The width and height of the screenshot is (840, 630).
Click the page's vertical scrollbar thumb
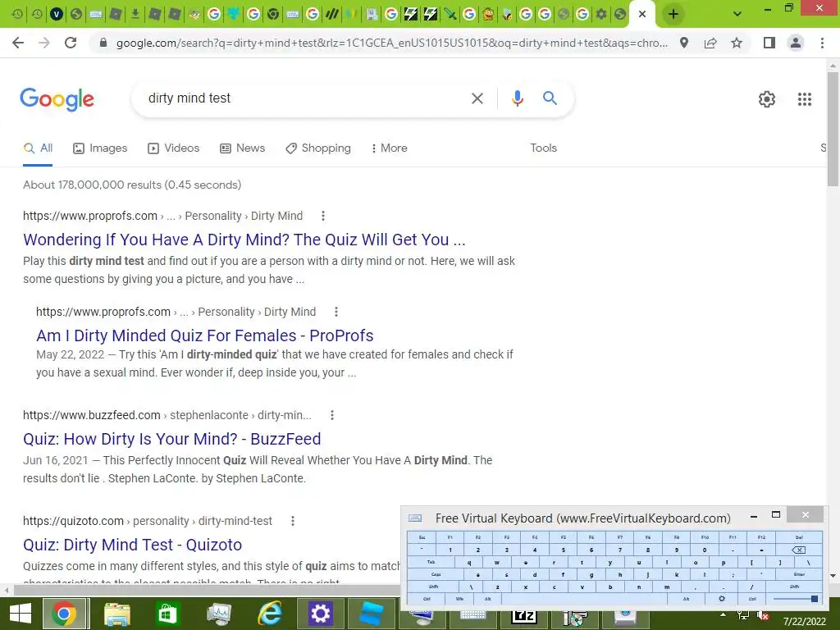coord(833,129)
